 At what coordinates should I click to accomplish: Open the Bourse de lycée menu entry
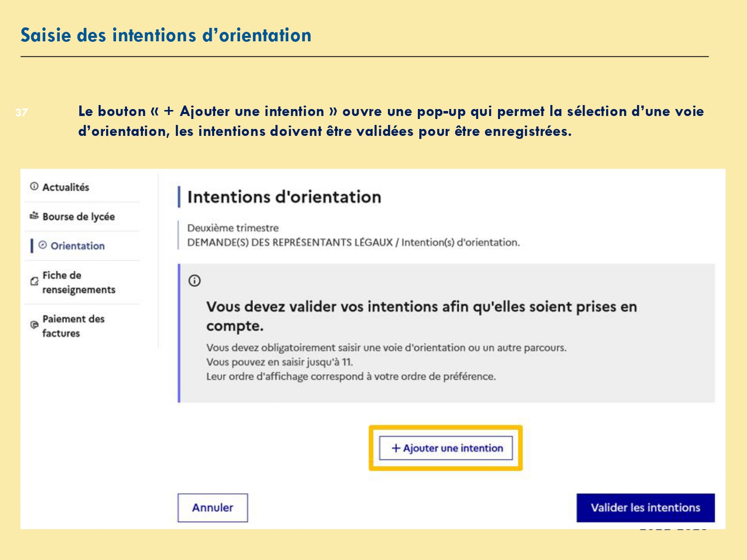coord(78,217)
